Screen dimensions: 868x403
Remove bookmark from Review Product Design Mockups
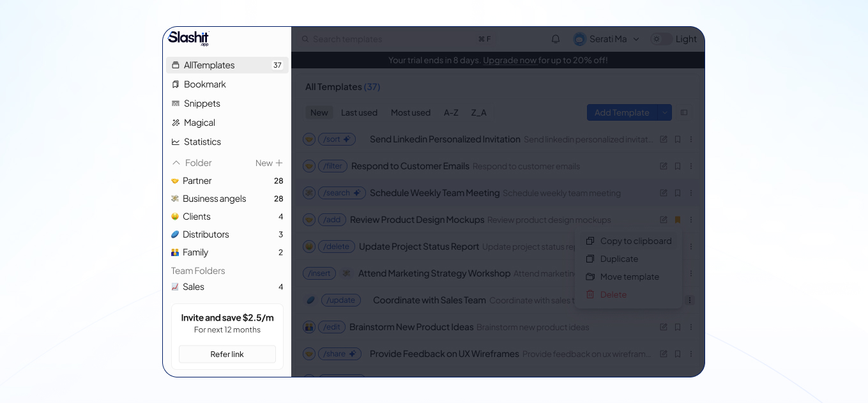tap(678, 220)
